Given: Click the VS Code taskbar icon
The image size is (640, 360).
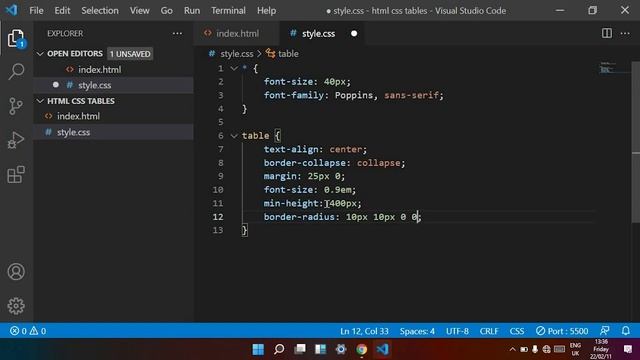Looking at the screenshot, I should click(382, 349).
